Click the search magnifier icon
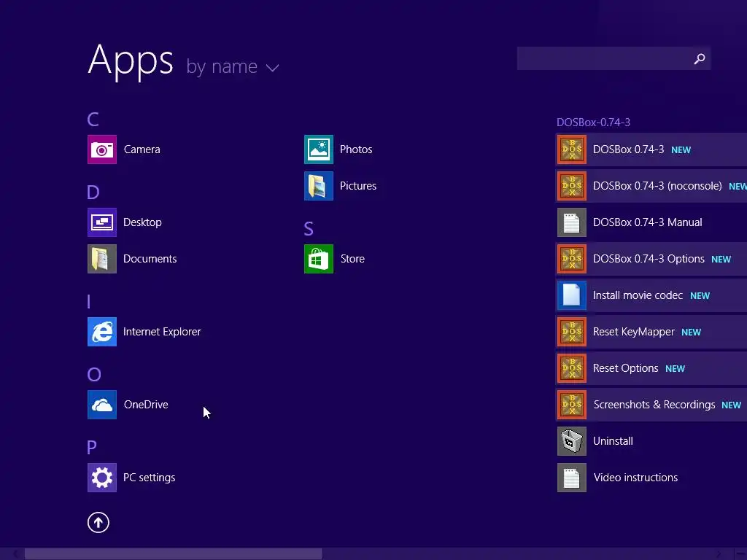 [x=700, y=58]
